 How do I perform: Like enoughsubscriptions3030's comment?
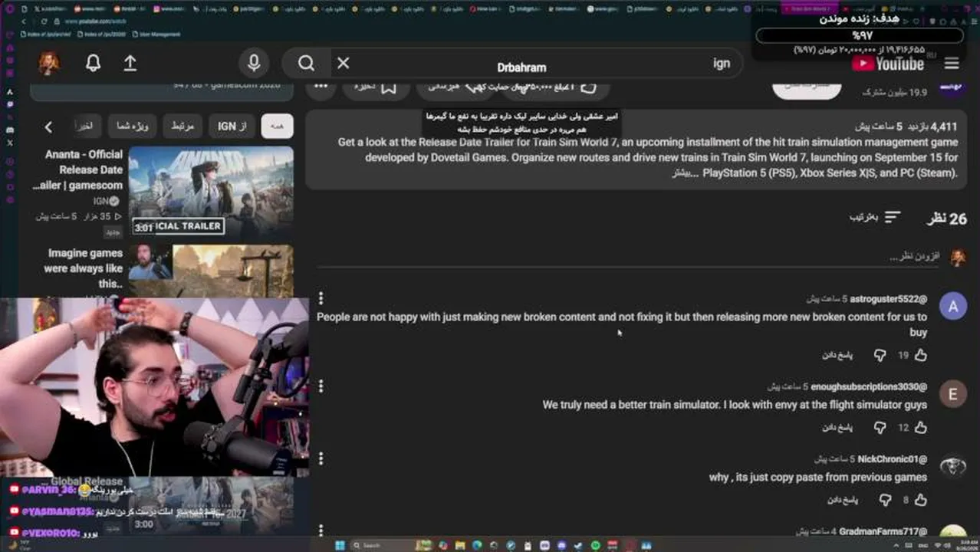(921, 427)
